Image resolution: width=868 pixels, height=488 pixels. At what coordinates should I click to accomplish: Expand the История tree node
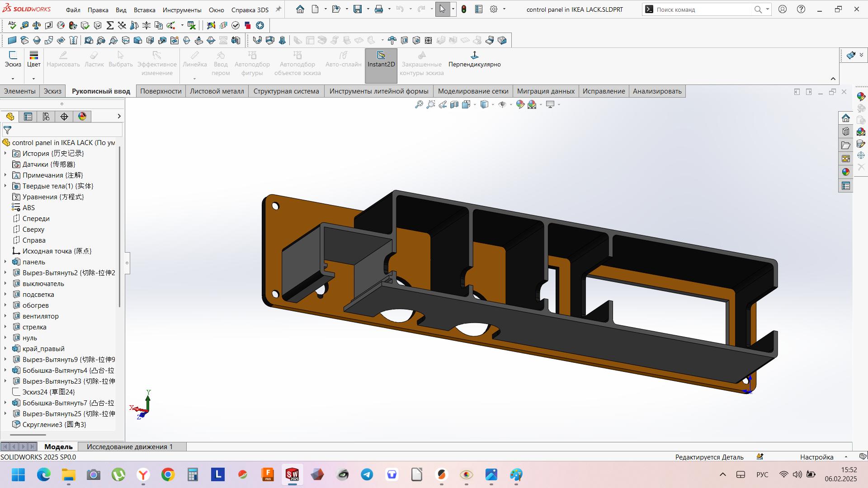point(5,154)
